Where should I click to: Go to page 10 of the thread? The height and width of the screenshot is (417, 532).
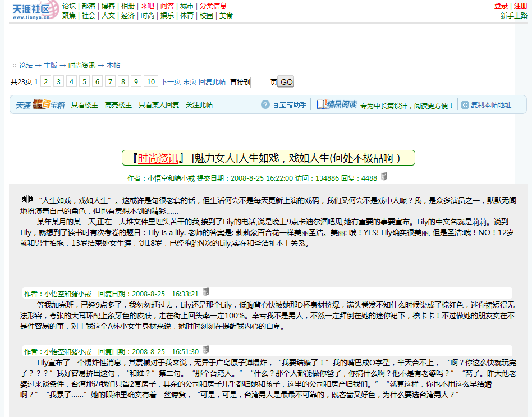click(151, 82)
